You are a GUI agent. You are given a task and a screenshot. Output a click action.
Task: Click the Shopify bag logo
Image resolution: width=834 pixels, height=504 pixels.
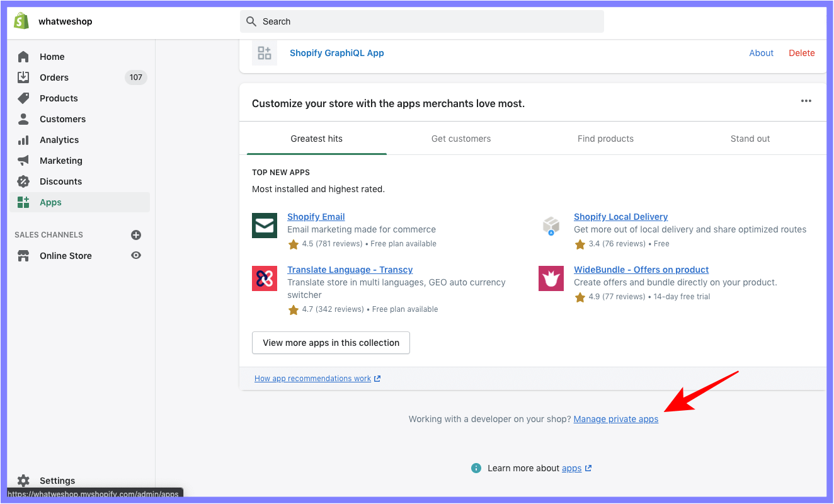(22, 21)
